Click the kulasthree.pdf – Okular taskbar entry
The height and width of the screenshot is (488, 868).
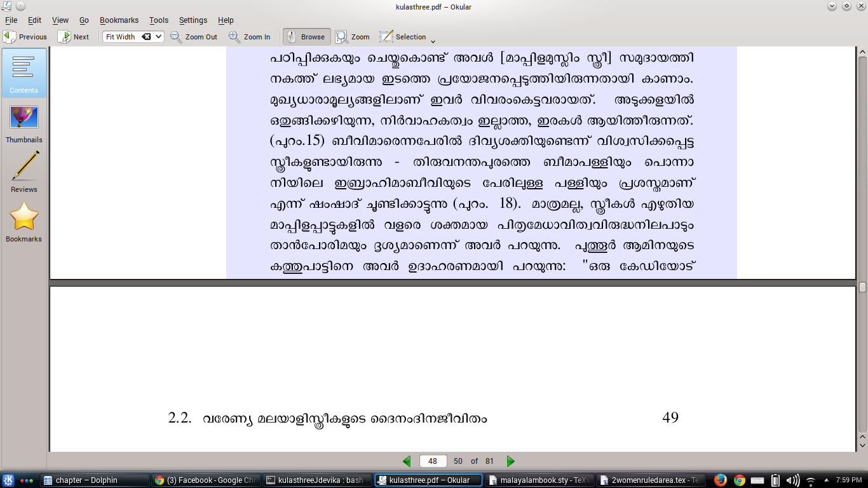(428, 480)
